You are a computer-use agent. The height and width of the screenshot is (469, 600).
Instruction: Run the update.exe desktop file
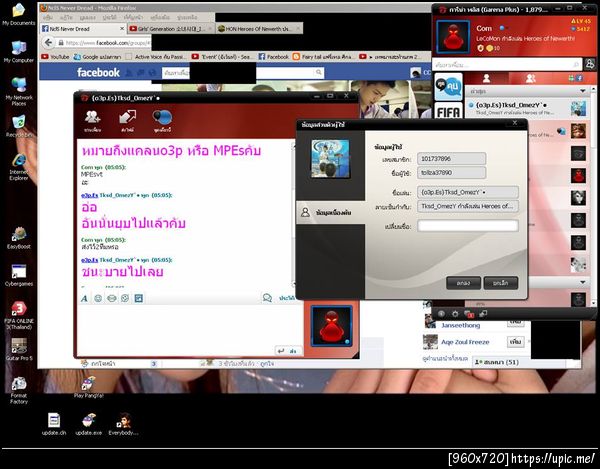(x=89, y=424)
